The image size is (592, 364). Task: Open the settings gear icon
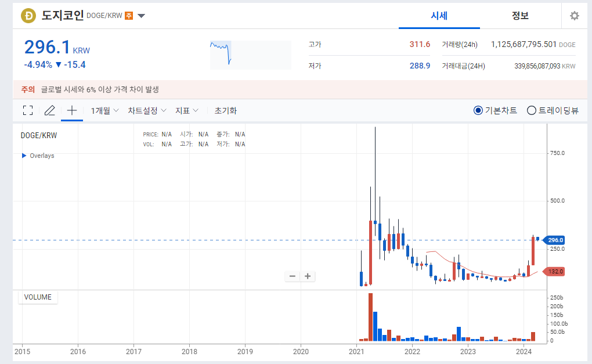coord(574,16)
